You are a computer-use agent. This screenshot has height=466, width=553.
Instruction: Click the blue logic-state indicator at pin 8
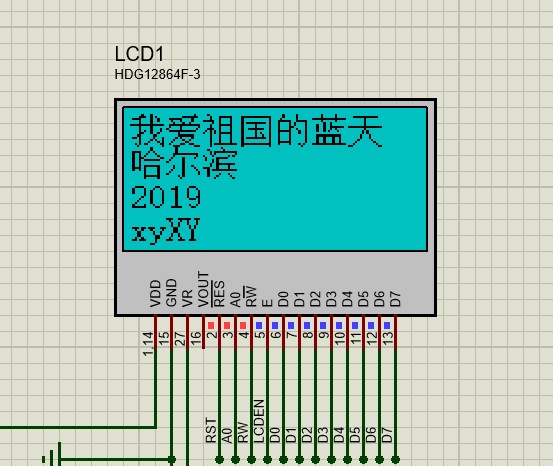click(307, 325)
